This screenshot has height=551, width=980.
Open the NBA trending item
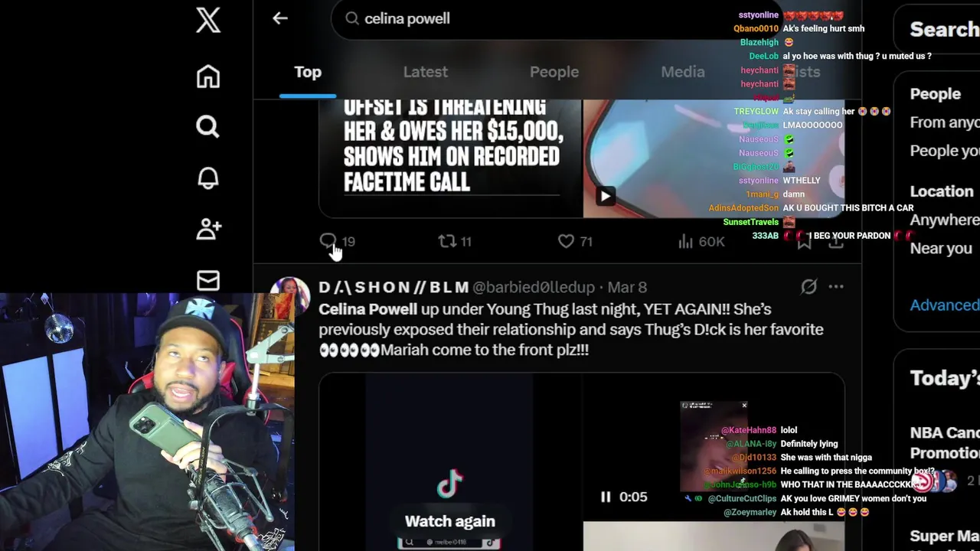[945, 442]
